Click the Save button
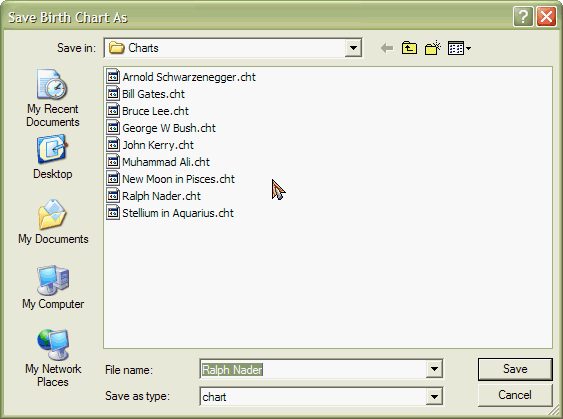 click(x=515, y=369)
